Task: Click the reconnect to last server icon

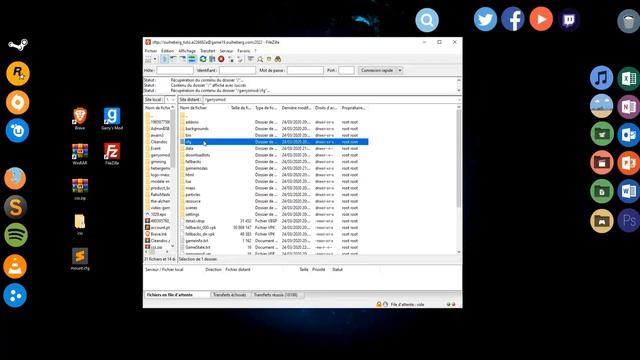Action: (240, 59)
